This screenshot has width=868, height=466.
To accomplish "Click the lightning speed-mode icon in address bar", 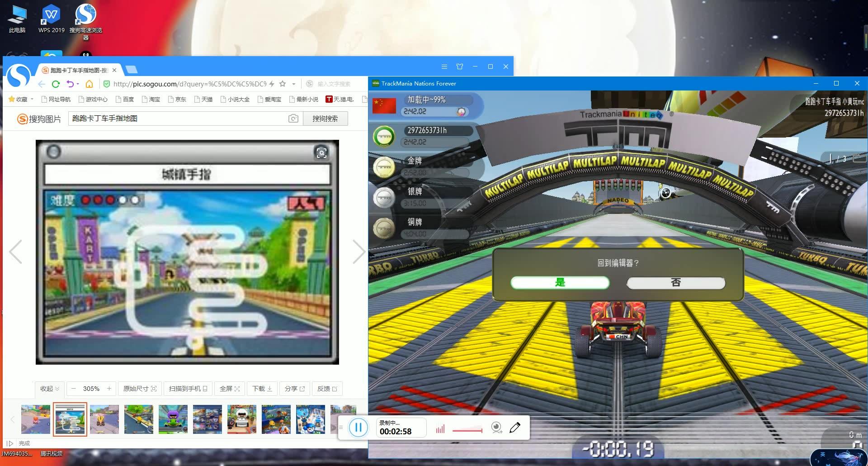I will point(272,84).
